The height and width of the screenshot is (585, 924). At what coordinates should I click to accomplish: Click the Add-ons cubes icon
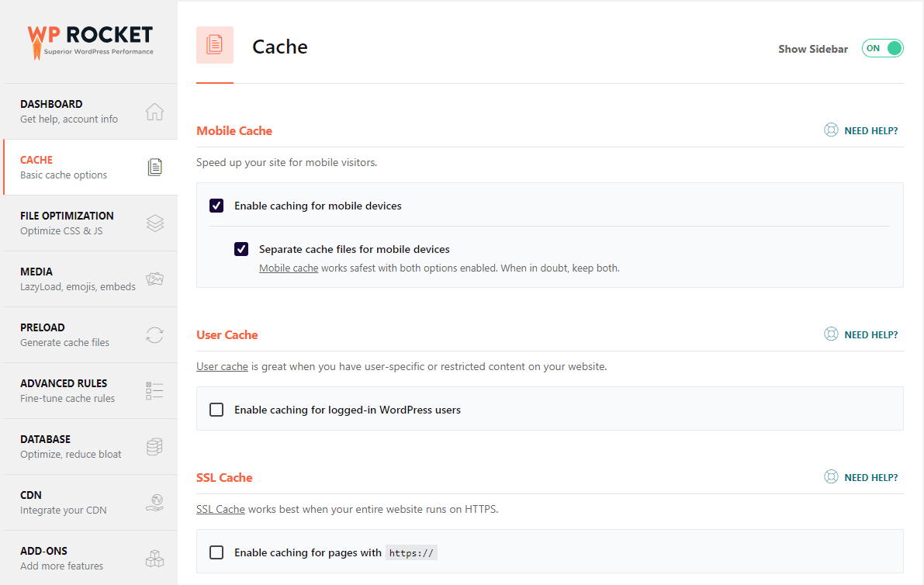pos(154,559)
